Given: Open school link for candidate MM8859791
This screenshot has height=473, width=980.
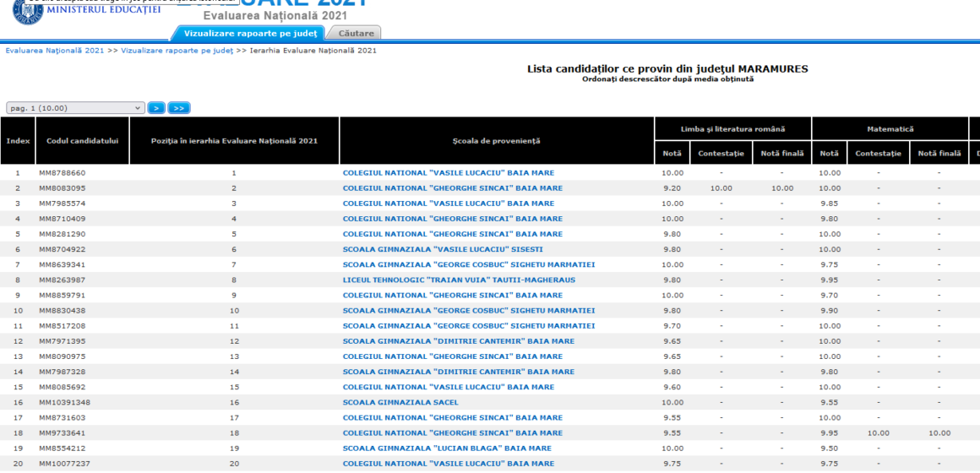Looking at the screenshot, I should tap(453, 296).
